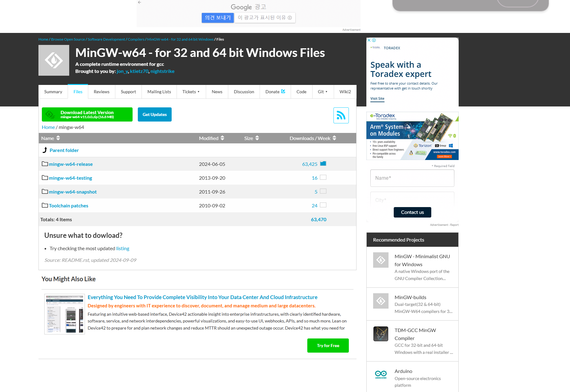570x392 pixels.
Task: Click the Contact us button
Action: [413, 212]
